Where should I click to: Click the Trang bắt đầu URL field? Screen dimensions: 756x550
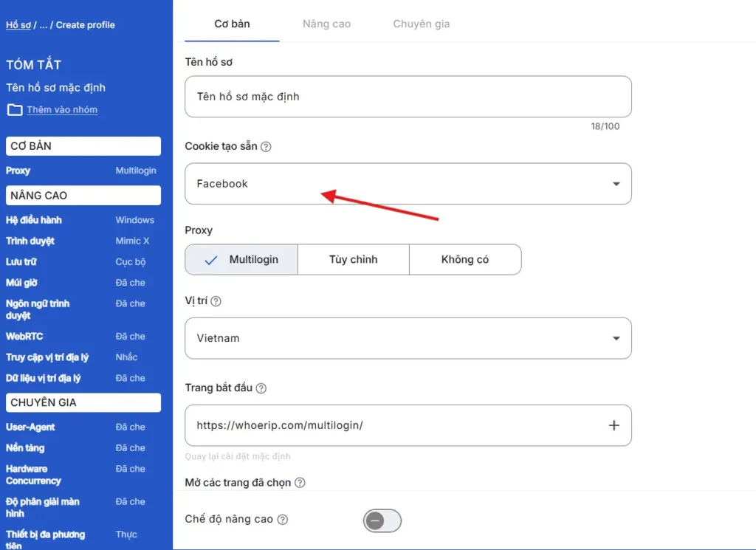[x=408, y=425]
